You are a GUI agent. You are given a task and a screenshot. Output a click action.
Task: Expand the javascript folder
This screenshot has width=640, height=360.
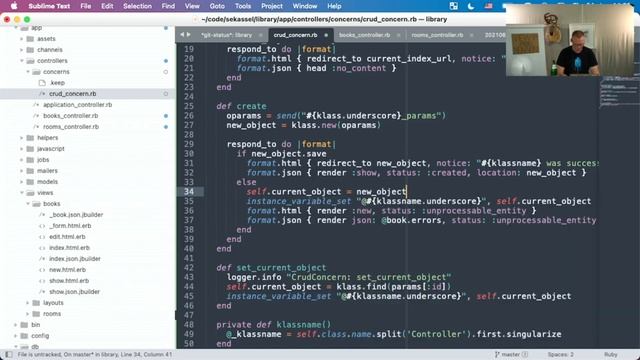tap(22, 149)
